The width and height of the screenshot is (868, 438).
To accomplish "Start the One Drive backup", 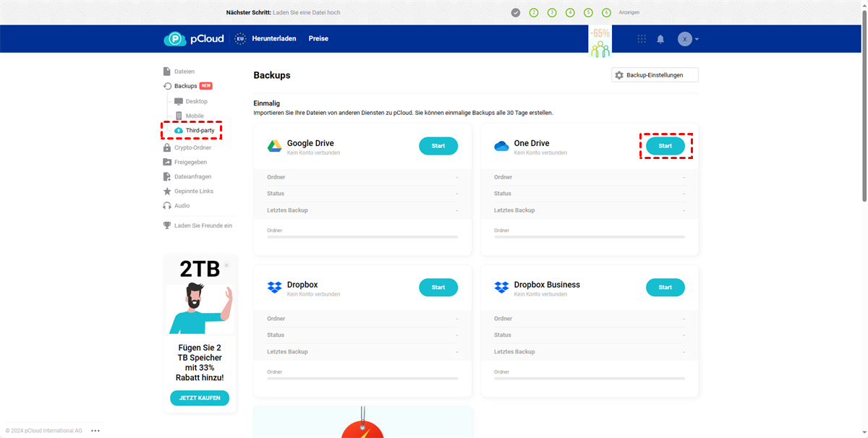I will [x=665, y=146].
